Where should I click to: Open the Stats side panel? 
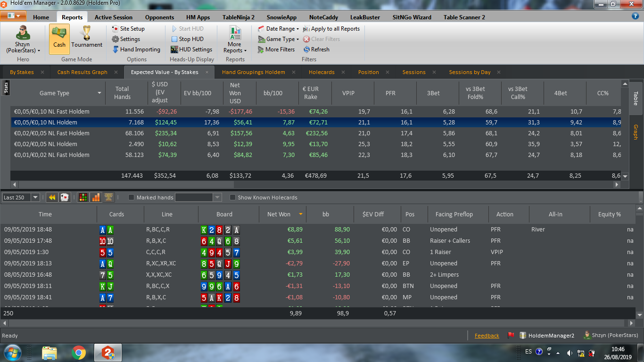6,88
